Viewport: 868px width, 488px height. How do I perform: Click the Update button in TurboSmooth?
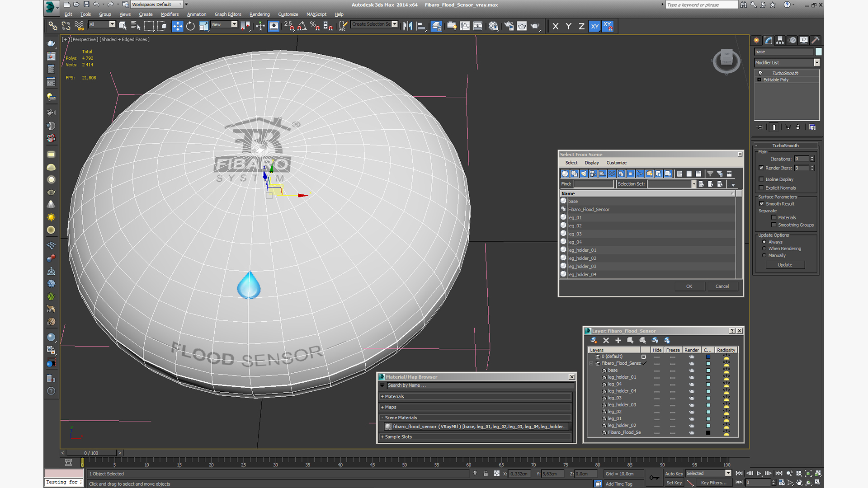pyautogui.click(x=785, y=265)
